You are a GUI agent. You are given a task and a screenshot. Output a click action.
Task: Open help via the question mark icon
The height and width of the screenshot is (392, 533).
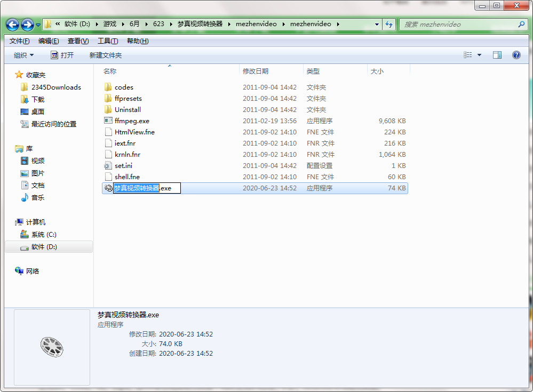coord(516,55)
